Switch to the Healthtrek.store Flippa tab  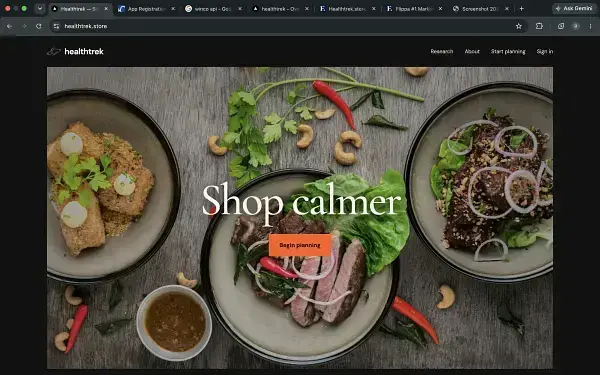pyautogui.click(x=347, y=8)
